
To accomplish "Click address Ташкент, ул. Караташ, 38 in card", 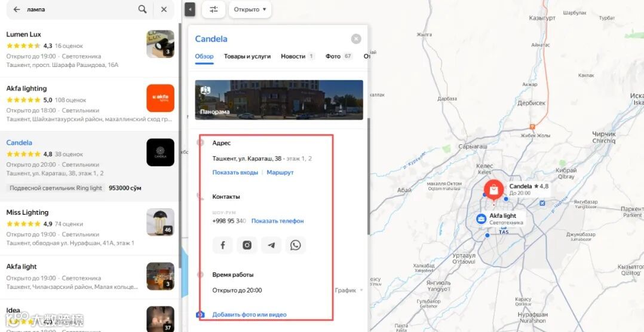I will 247,159.
